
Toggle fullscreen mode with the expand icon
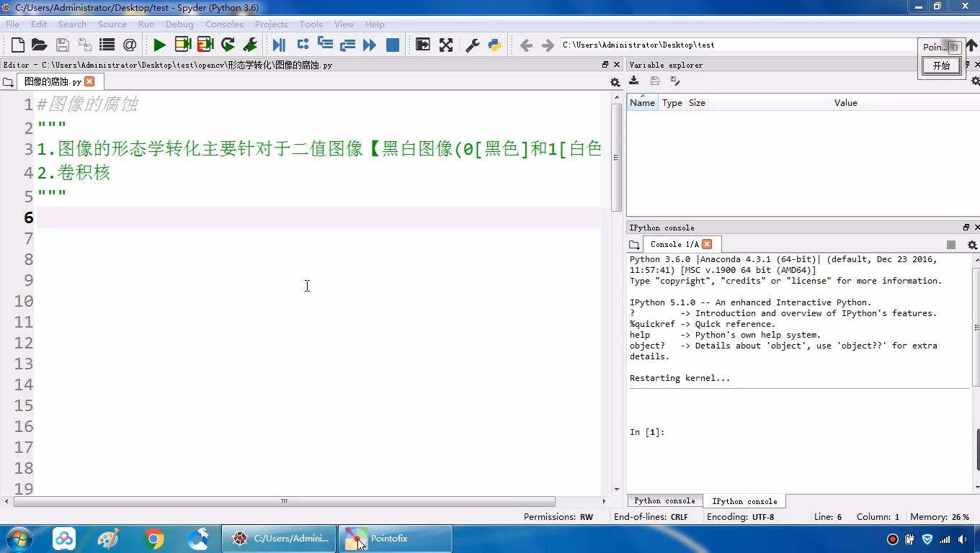446,45
